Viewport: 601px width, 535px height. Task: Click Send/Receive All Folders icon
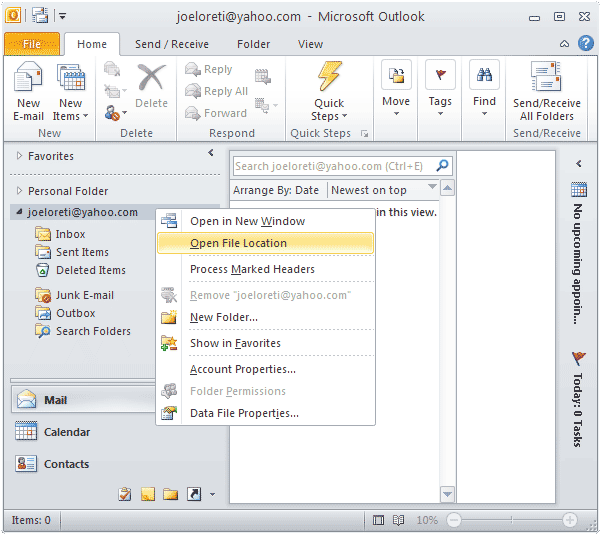546,79
